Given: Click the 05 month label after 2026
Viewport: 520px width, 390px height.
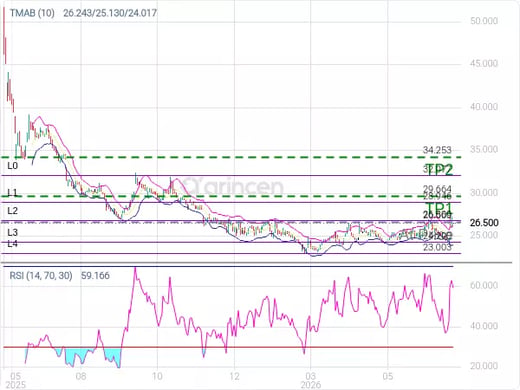Looking at the screenshot, I should (x=388, y=376).
